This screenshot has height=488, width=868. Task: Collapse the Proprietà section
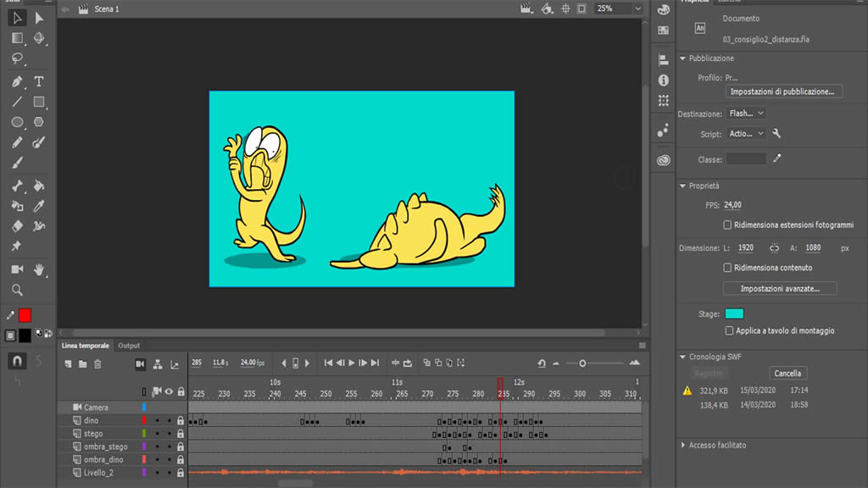682,186
